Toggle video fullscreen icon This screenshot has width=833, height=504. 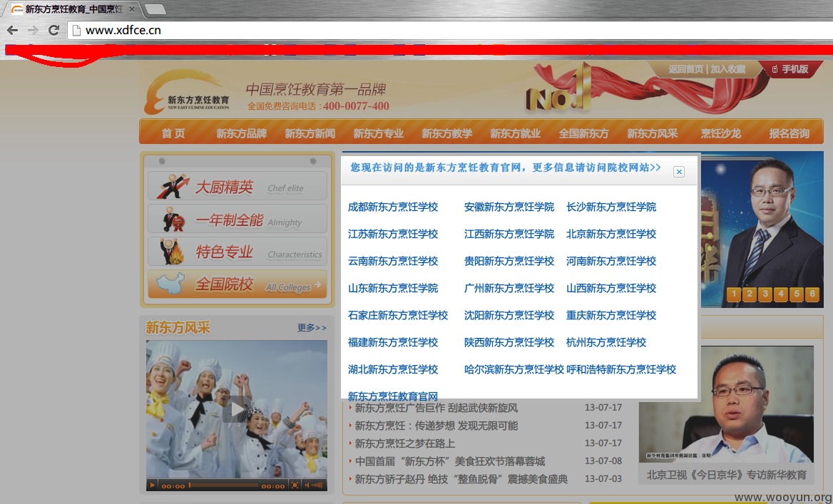(x=295, y=485)
